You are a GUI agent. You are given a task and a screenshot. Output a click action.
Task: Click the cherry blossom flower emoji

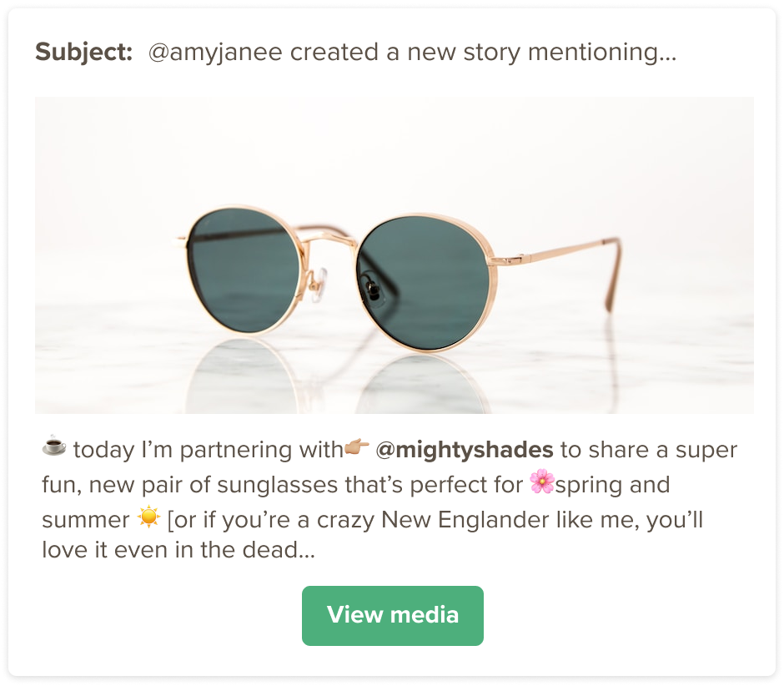[x=542, y=482]
